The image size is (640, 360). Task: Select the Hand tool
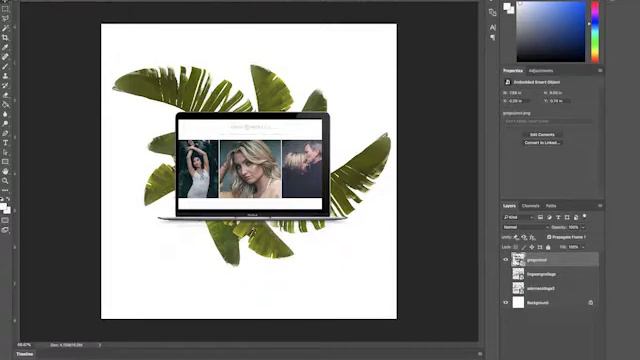click(x=5, y=171)
